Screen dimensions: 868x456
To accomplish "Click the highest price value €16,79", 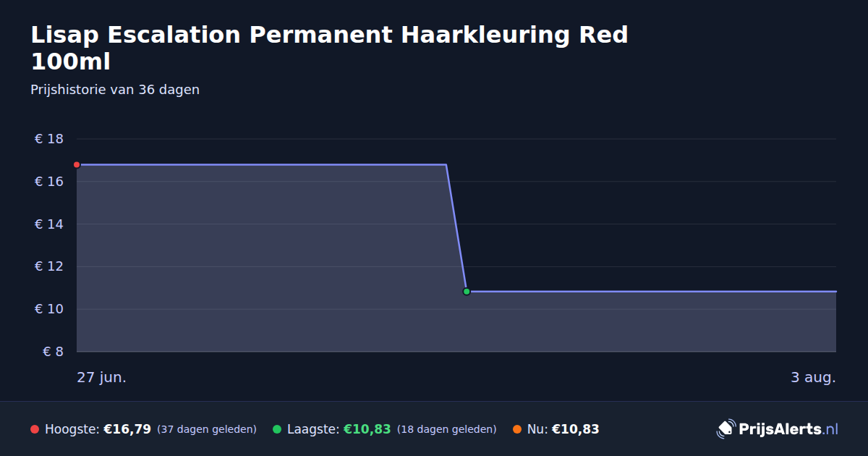I will (x=127, y=429).
